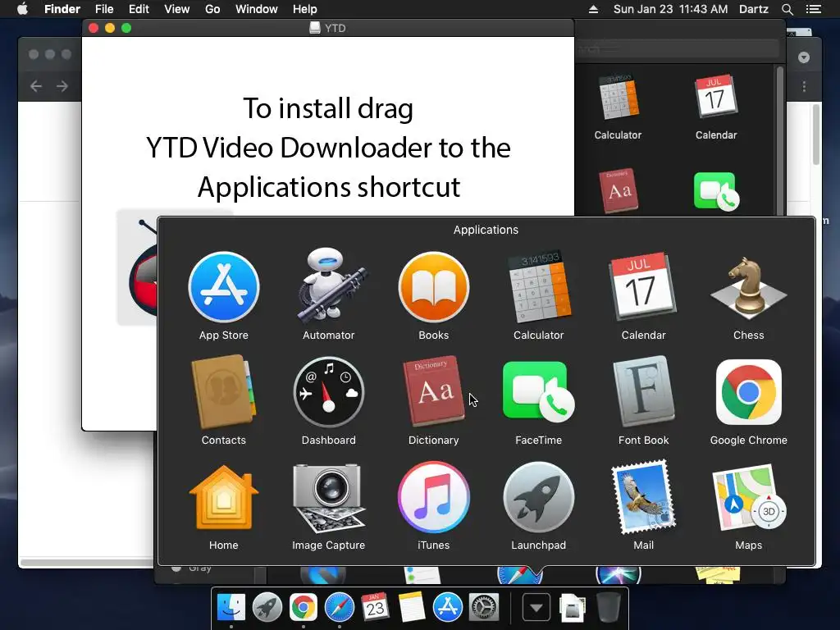Open Launchpad in the Applications stack
The image size is (840, 630).
[x=539, y=497]
